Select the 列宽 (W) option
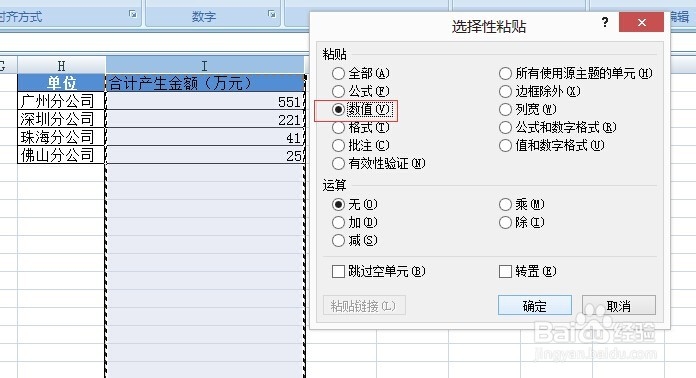 click(x=528, y=110)
